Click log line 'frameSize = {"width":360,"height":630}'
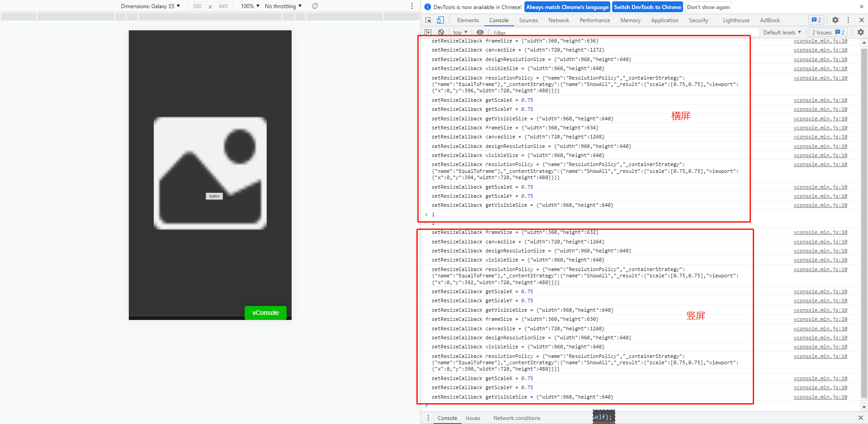The height and width of the screenshot is (424, 868). point(515,319)
